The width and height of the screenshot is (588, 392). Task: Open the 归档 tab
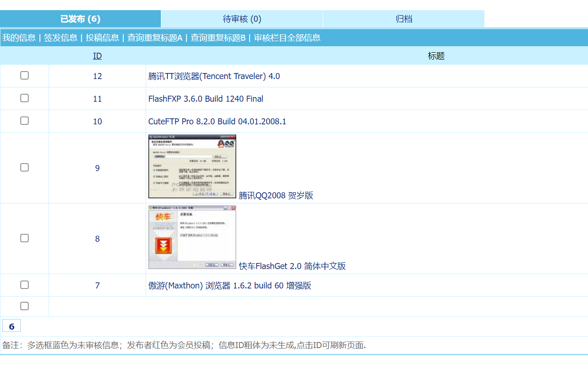pyautogui.click(x=404, y=19)
